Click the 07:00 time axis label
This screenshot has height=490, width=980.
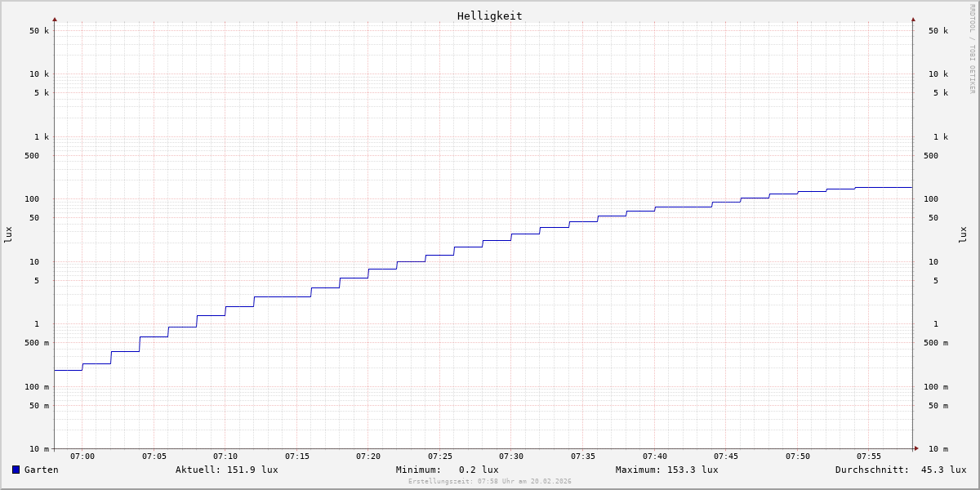coord(82,457)
